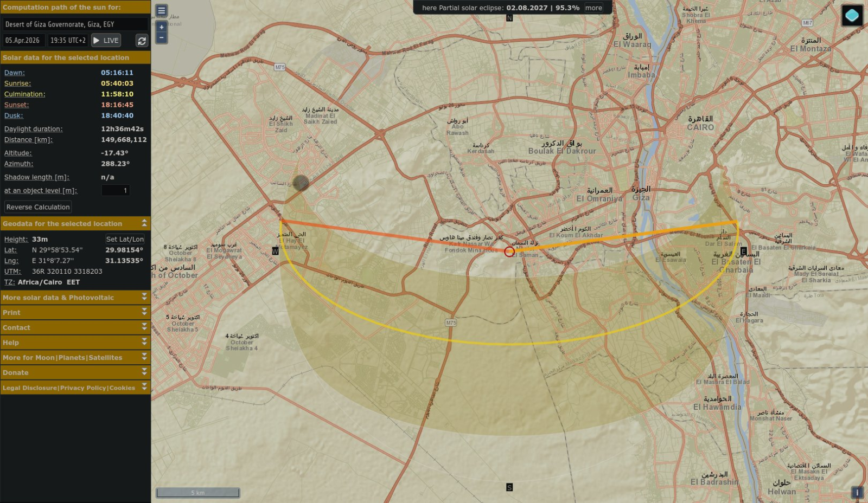Click the object level input field
The image size is (868, 503).
pos(116,190)
